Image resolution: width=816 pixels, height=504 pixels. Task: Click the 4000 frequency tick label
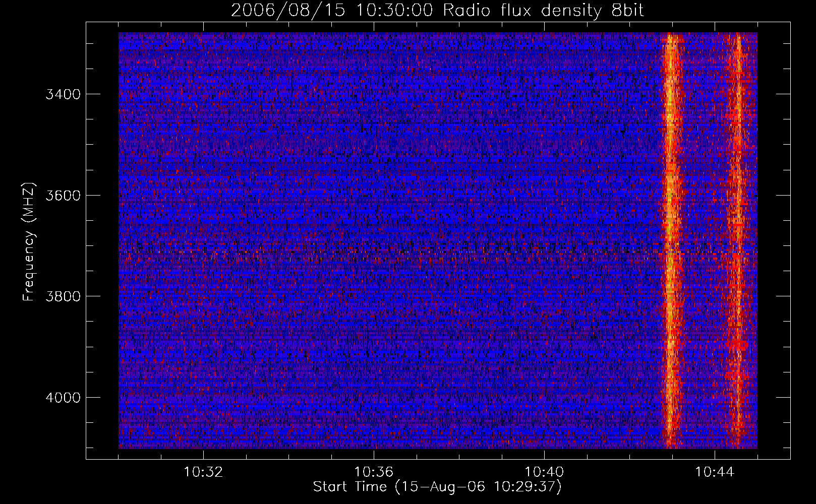tap(63, 398)
